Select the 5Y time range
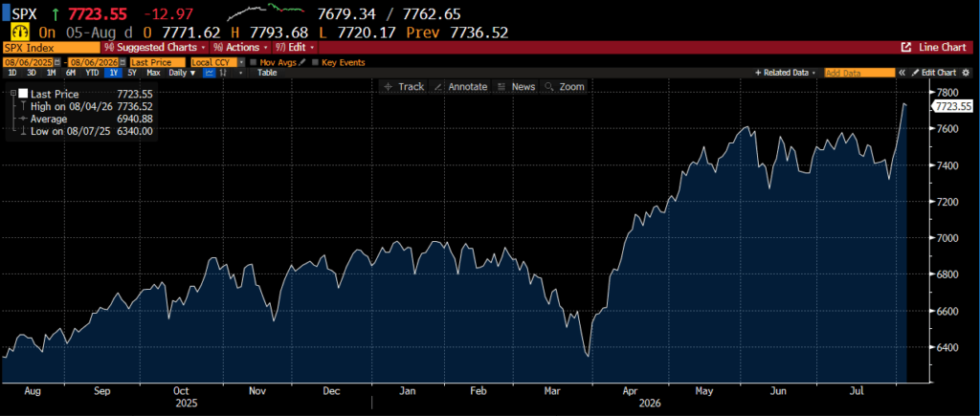The width and height of the screenshot is (980, 416). pos(132,73)
